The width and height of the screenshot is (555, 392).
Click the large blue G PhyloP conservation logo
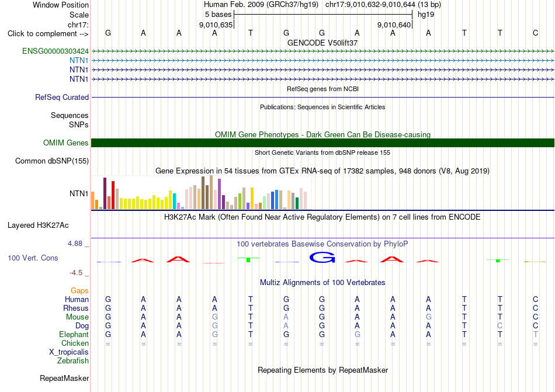[x=322, y=258]
